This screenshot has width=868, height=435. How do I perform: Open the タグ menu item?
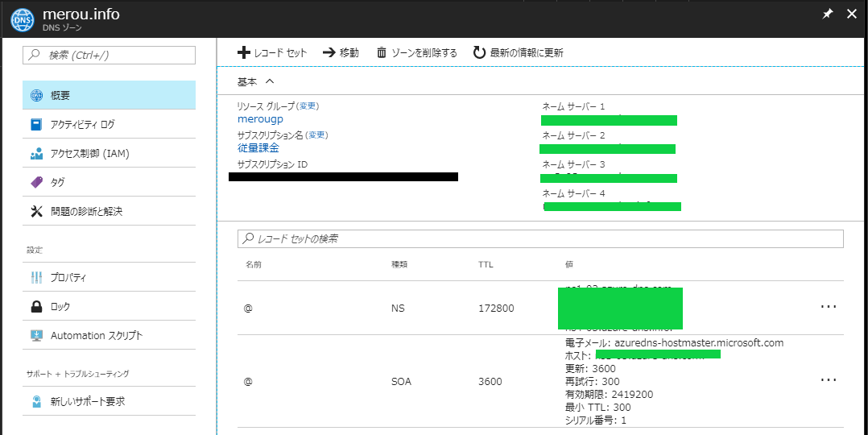coord(109,182)
